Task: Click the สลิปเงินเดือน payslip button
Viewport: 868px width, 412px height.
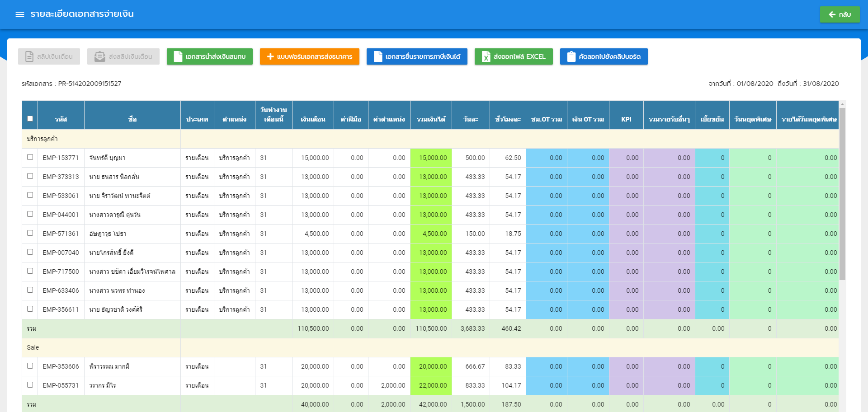Action: [x=49, y=56]
